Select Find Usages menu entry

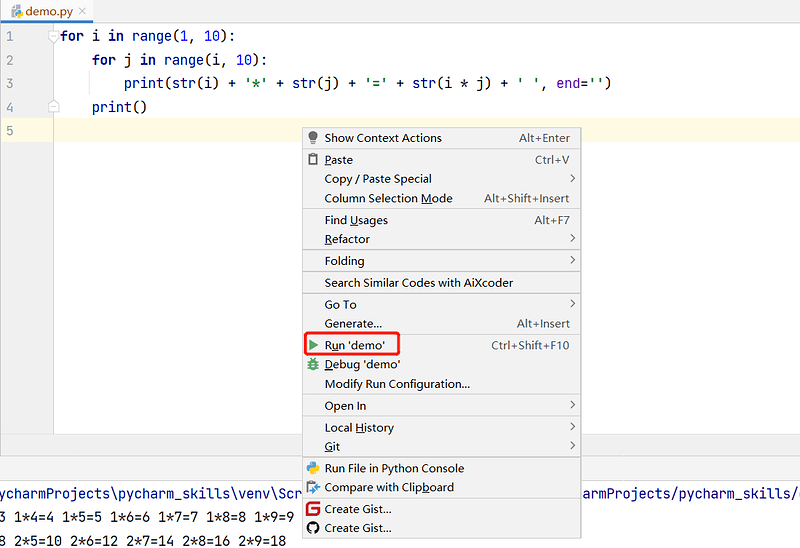[356, 220]
